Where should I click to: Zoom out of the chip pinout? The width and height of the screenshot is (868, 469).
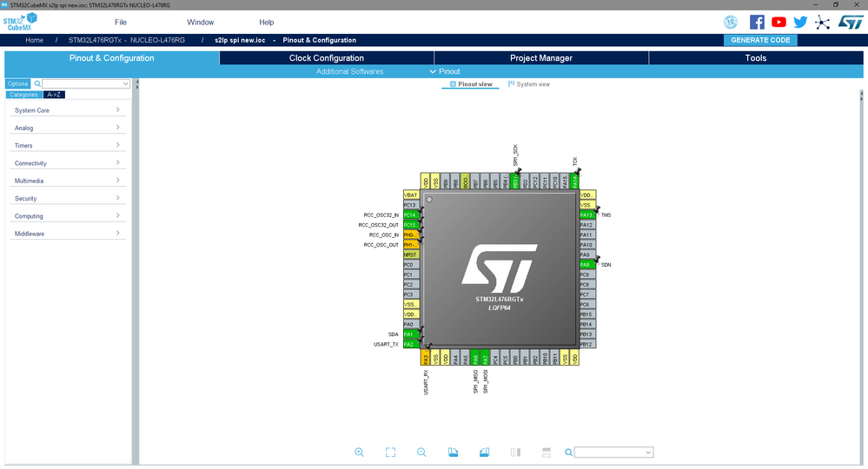[421, 452]
